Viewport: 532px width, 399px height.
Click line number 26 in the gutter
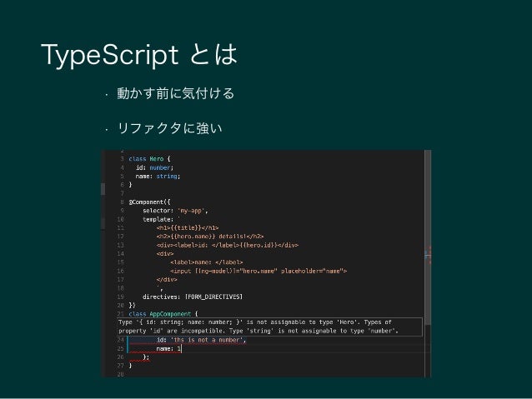click(121, 357)
